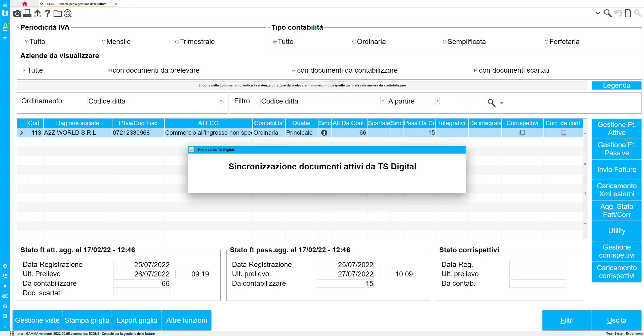Click the grid vertical scrollbar
The height and width of the screenshot is (336, 644).
(x=585, y=178)
